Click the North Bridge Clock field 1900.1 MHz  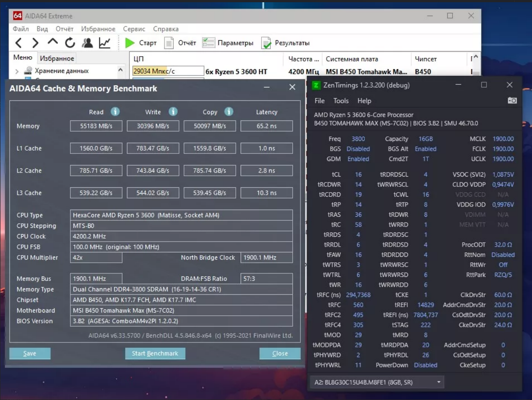[x=267, y=257]
